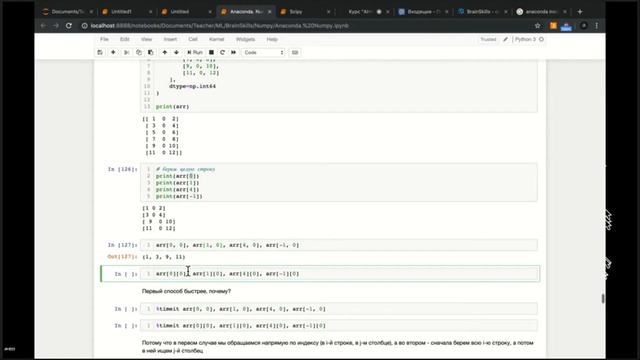Switch to the Untitled1 browser tab

127,12
